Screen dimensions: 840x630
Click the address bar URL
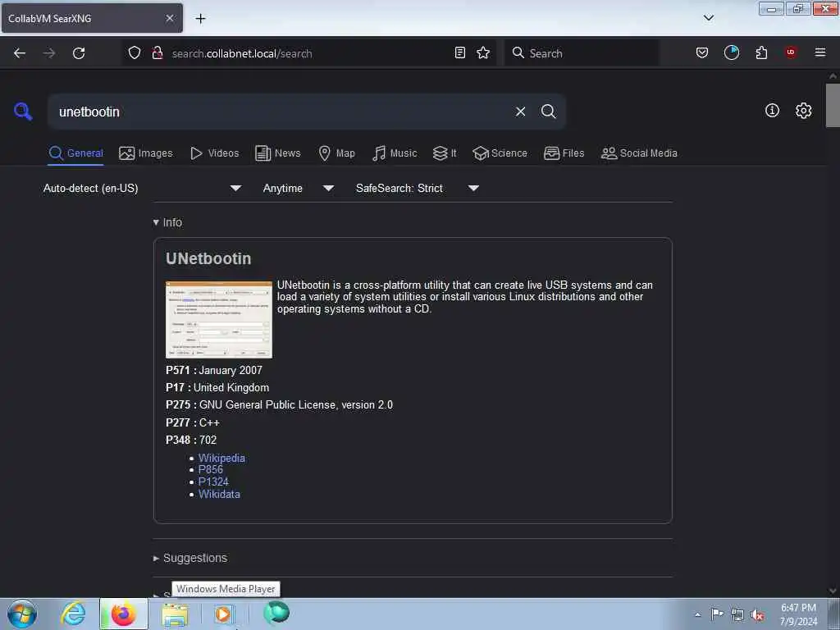[x=242, y=53]
